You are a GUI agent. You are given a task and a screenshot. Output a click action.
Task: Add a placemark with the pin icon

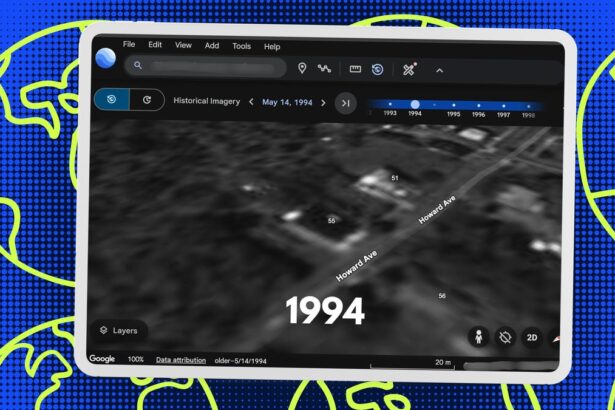[302, 68]
